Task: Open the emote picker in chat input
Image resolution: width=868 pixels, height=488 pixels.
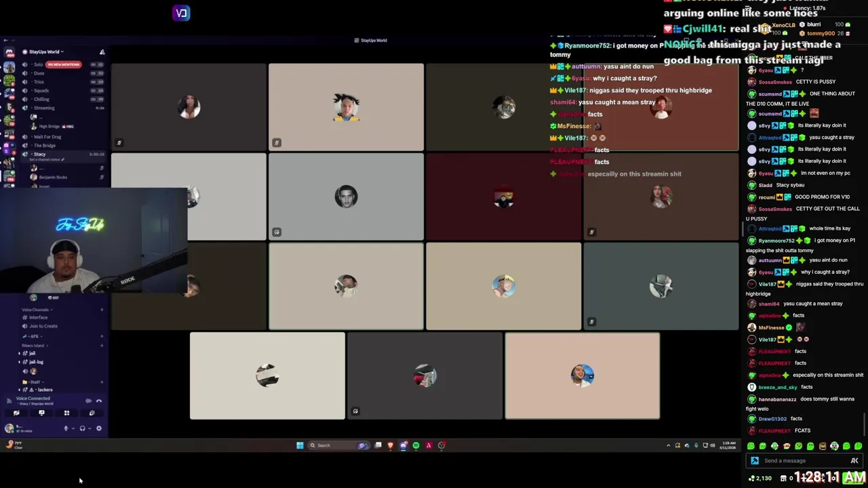Action: click(854, 461)
